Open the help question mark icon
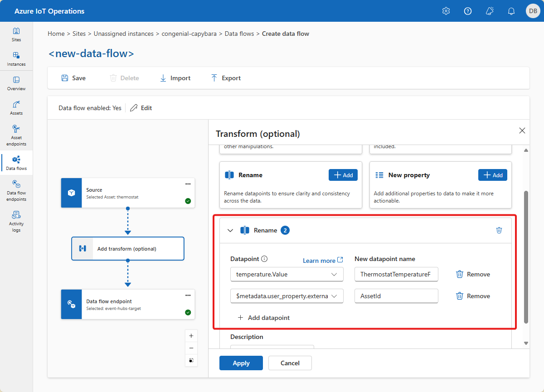The width and height of the screenshot is (544, 392). pyautogui.click(x=468, y=11)
